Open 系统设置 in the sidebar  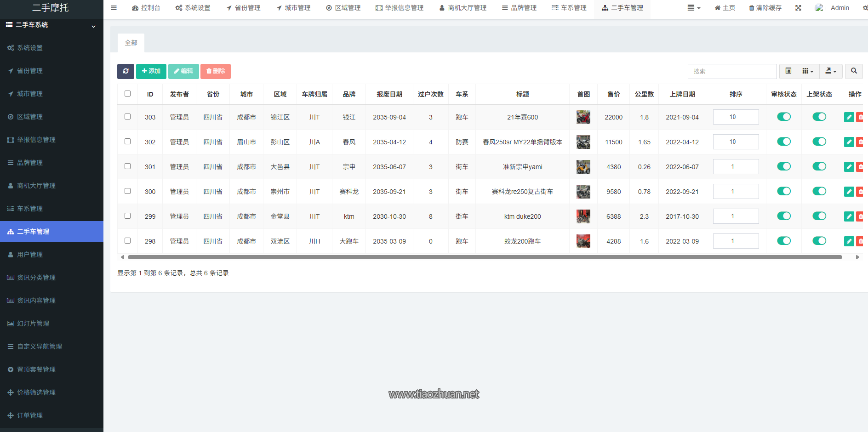(51, 48)
